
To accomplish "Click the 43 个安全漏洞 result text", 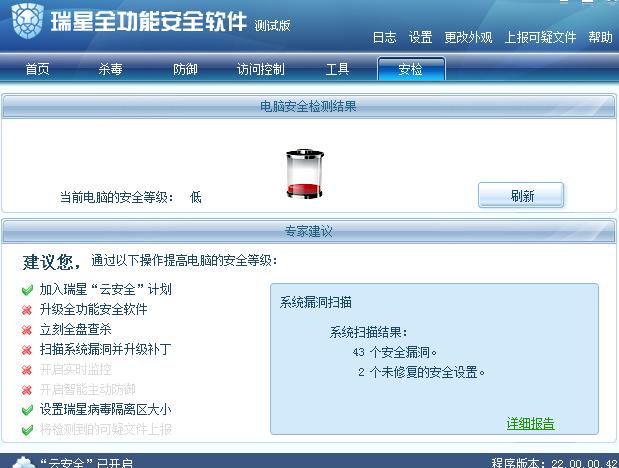I will pyautogui.click(x=395, y=352).
